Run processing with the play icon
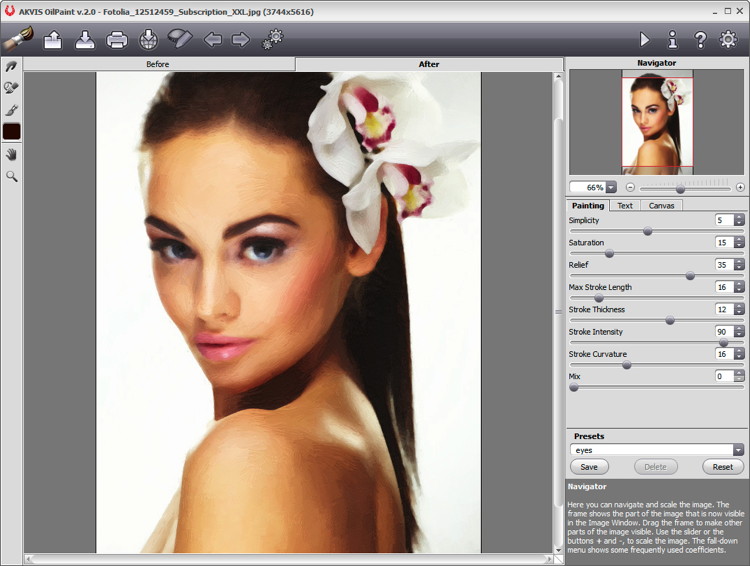Viewport: 750px width, 566px height. point(644,40)
